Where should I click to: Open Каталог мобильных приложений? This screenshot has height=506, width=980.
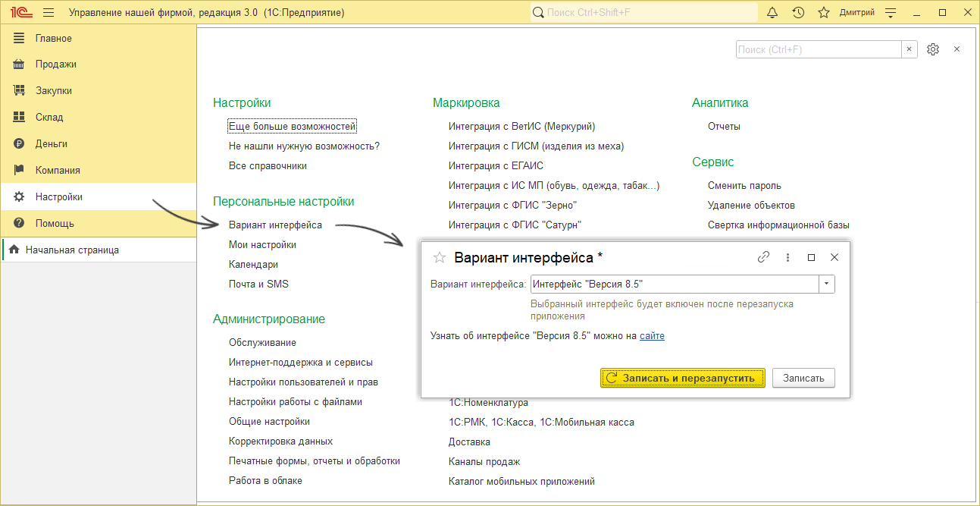[x=521, y=482]
